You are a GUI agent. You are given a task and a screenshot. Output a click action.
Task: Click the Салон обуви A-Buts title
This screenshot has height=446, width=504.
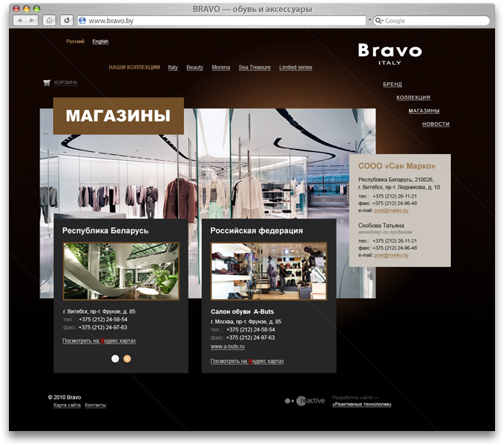pos(242,311)
